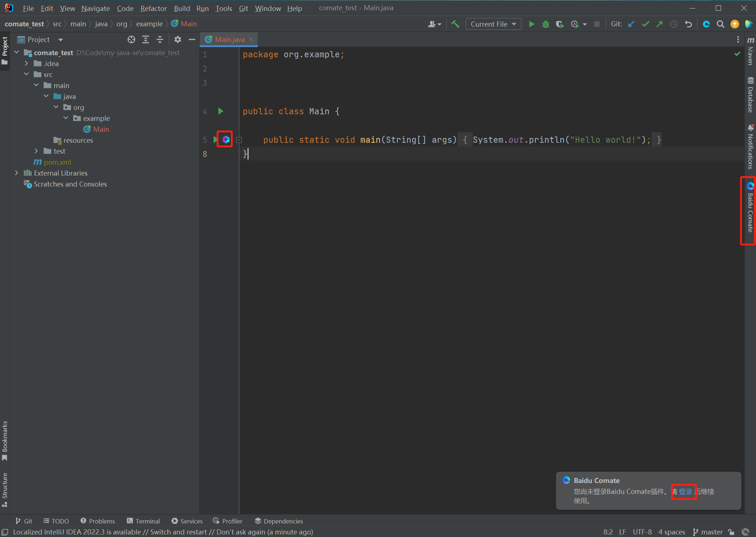Open the Refactor menu
The image size is (756, 537).
coord(153,8)
